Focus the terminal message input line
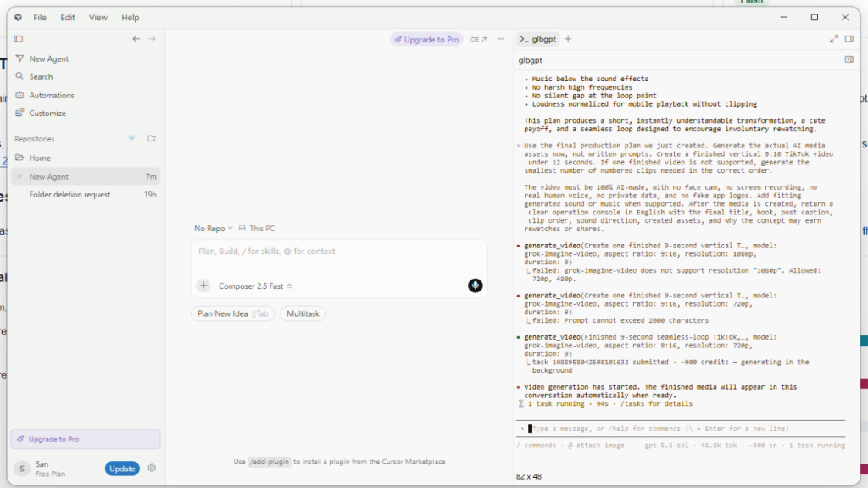This screenshot has height=488, width=868. (x=681, y=429)
